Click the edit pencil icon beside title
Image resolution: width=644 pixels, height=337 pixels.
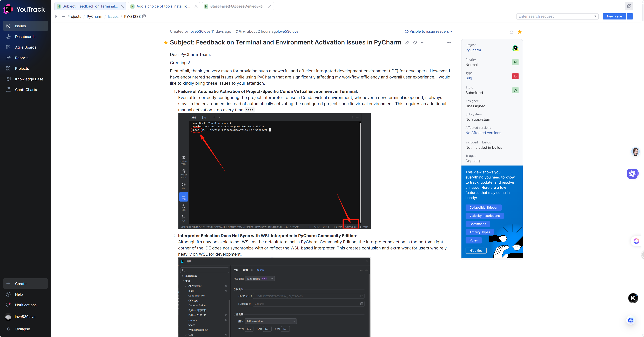[407, 43]
